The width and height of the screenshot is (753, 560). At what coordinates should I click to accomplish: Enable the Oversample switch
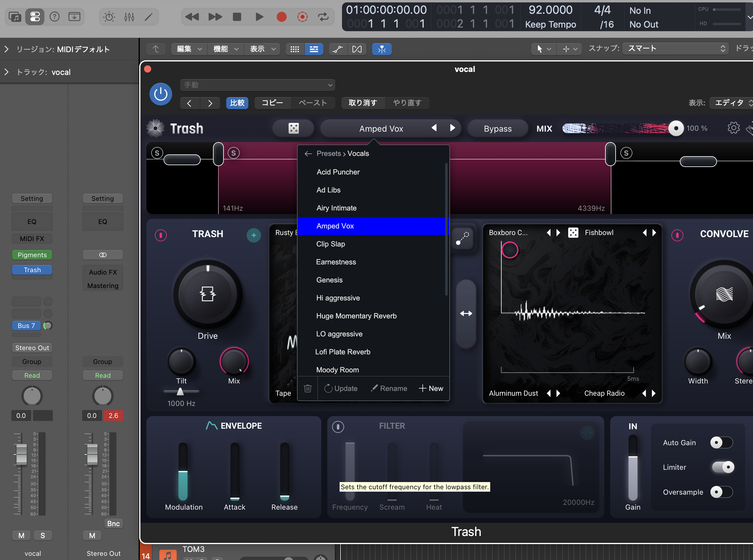[721, 492]
